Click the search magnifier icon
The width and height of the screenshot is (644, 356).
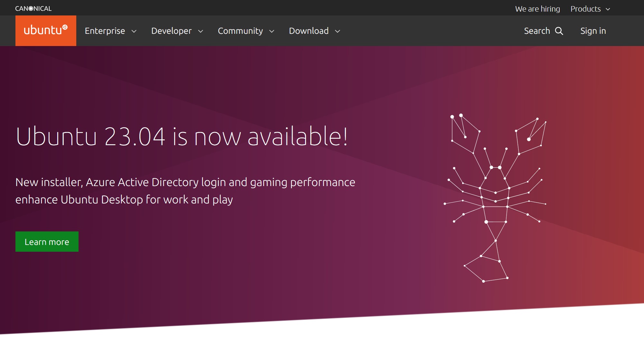coord(559,31)
